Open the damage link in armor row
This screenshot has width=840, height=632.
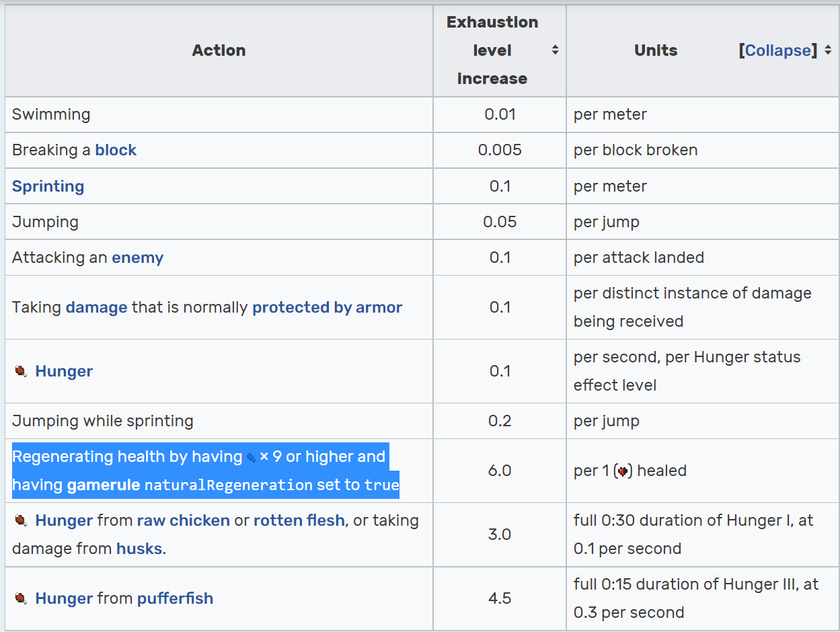(x=96, y=307)
